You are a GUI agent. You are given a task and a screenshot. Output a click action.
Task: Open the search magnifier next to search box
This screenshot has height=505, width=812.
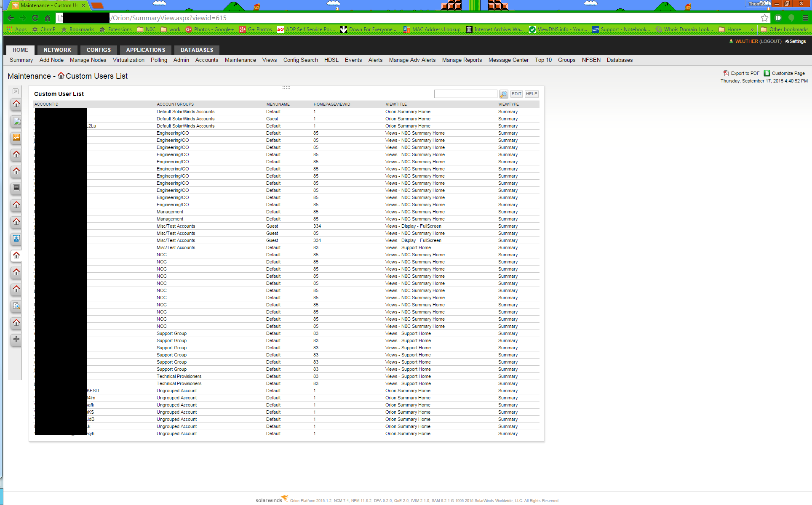(504, 93)
